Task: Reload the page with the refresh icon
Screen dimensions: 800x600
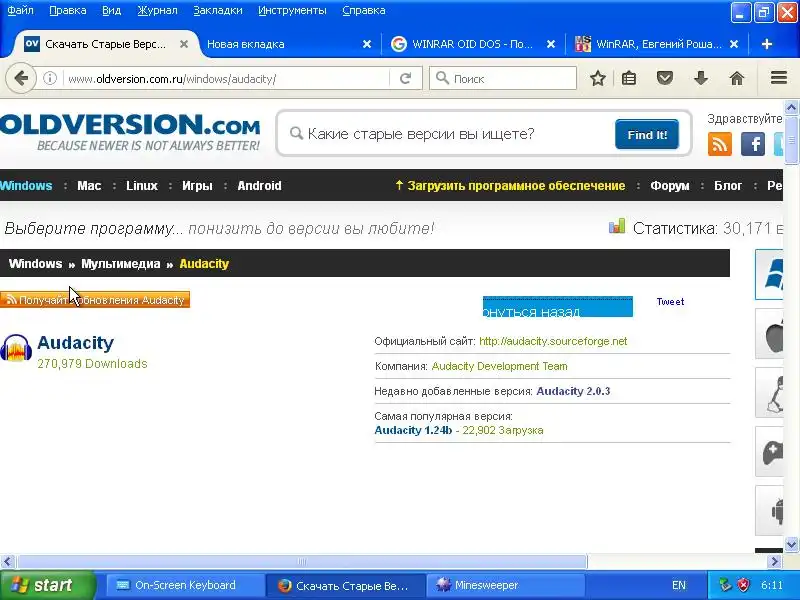Action: [405, 79]
